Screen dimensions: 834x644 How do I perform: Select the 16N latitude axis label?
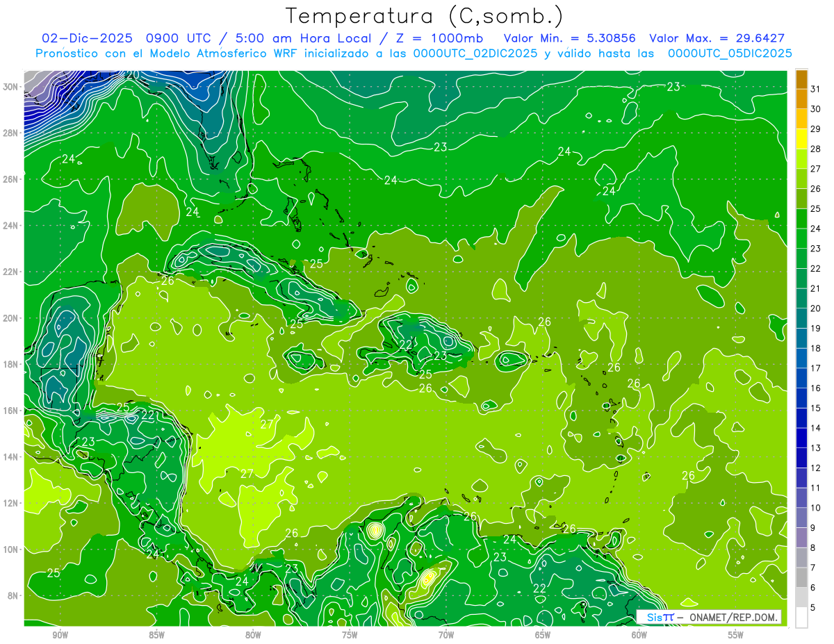coord(12,411)
